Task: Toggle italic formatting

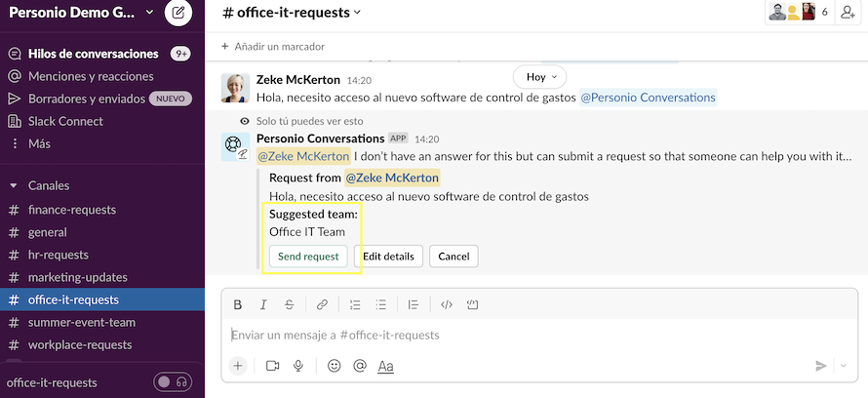Action: [x=263, y=304]
